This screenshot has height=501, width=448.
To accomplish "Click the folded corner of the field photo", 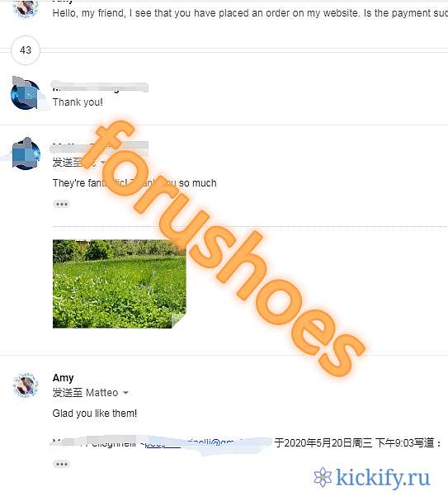I will [x=178, y=321].
